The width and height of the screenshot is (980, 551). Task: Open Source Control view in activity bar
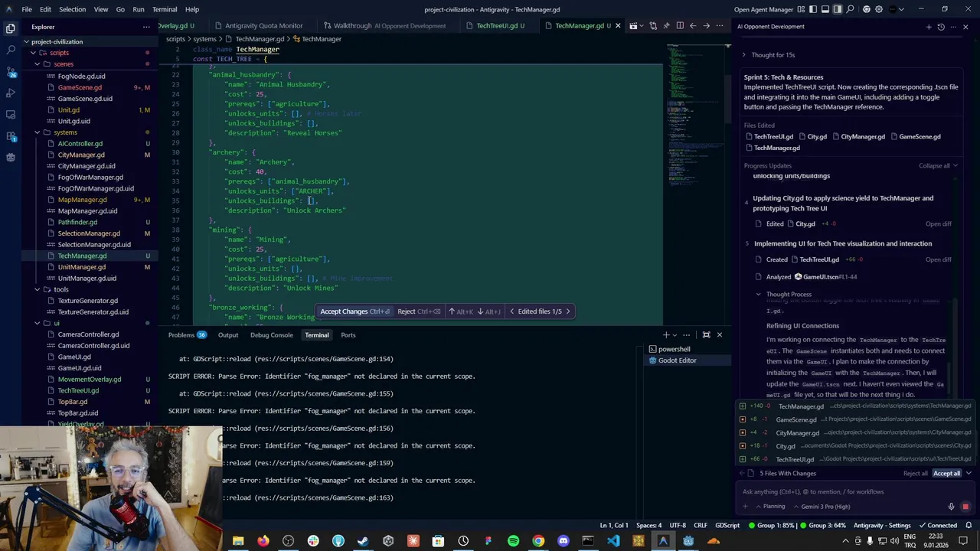(x=11, y=71)
